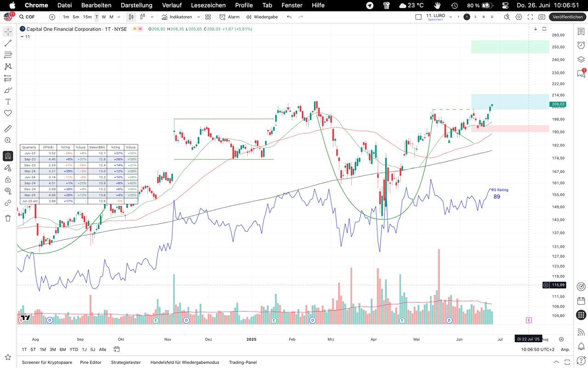Take a chart snapshot with camera icon
The image size is (588, 368).
pyautogui.click(x=542, y=17)
